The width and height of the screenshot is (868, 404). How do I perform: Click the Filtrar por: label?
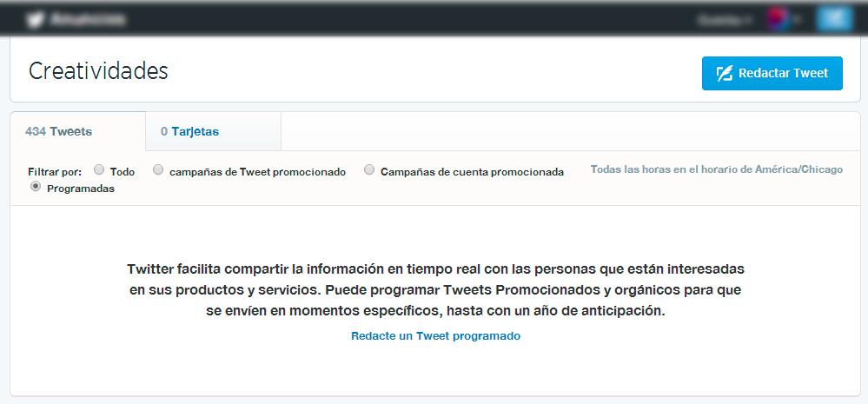click(x=55, y=171)
